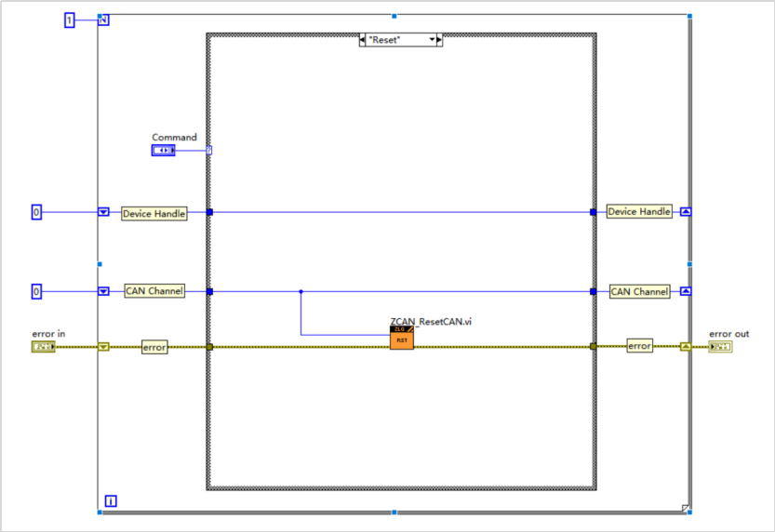Click the For Loop resize corner handle

click(x=685, y=508)
